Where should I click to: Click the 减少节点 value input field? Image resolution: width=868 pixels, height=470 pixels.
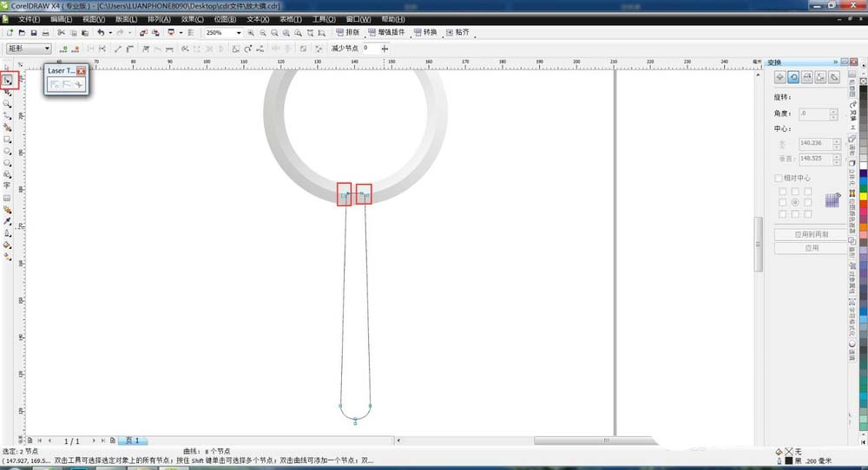click(370, 49)
